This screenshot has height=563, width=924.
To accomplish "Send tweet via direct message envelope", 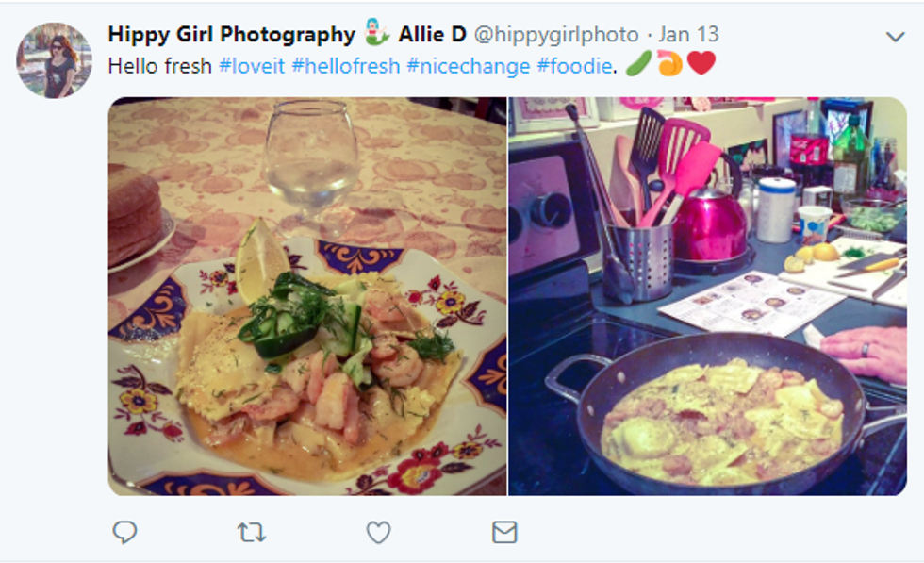I will (x=504, y=532).
